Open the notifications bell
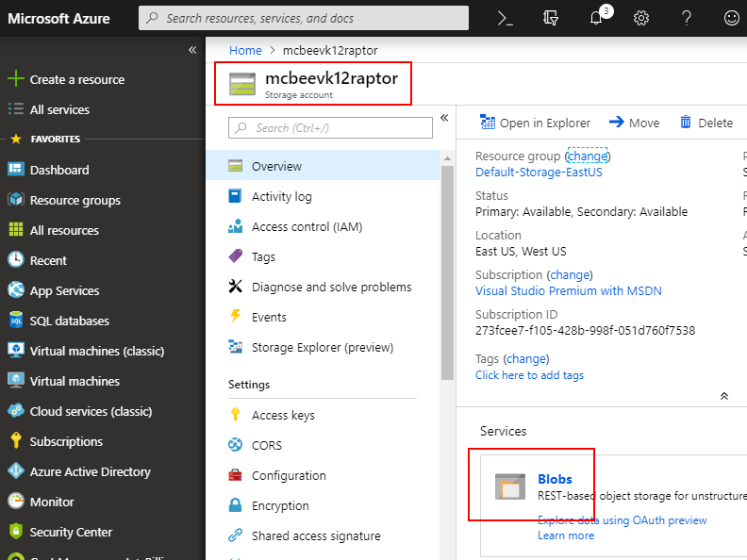This screenshot has height=560, width=747. click(596, 18)
